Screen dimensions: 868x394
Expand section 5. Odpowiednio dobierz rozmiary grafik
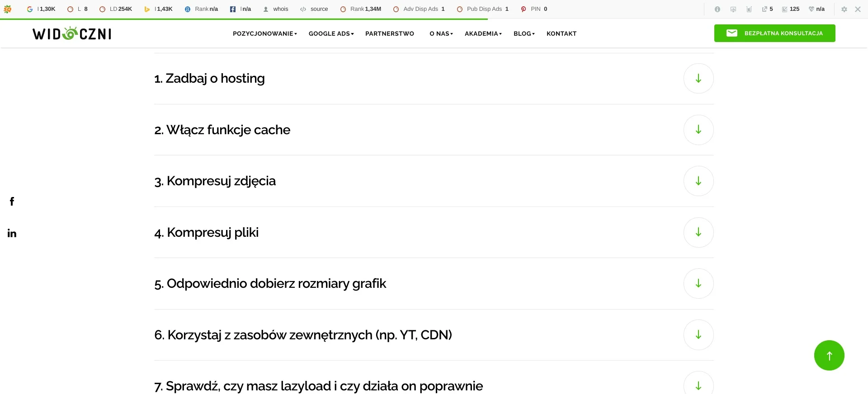(698, 284)
